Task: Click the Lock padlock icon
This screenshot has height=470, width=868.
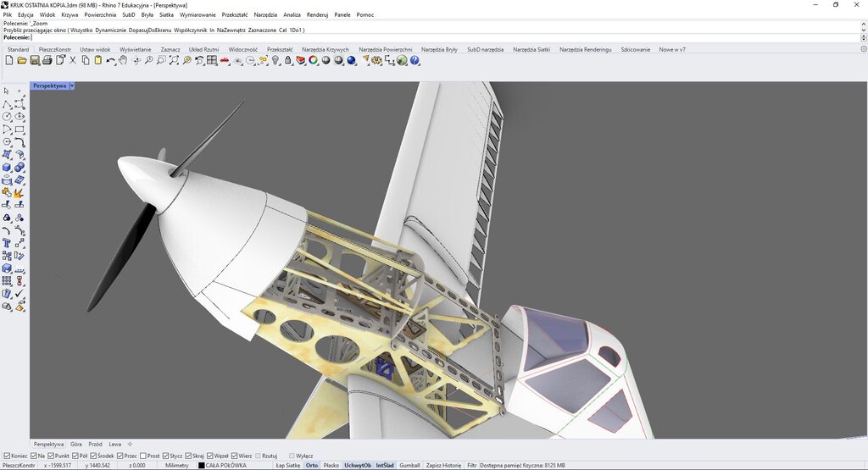Action: pos(288,61)
